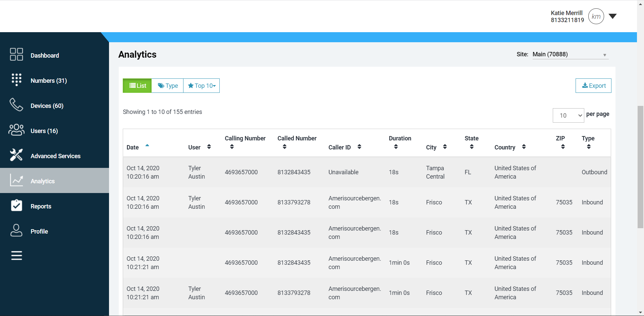The image size is (644, 316).
Task: Sort by Country column arrows
Action: tap(524, 147)
